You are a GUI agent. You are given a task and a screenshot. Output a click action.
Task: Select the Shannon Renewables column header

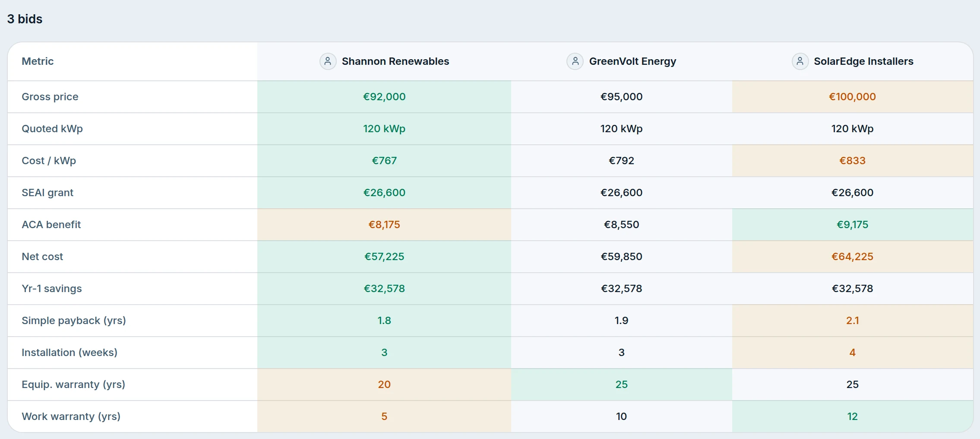[384, 61]
